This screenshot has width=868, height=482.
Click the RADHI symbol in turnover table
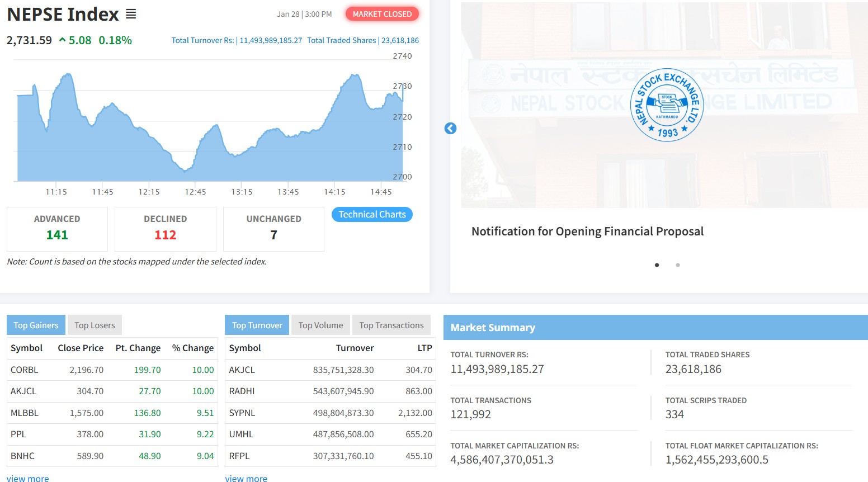[242, 391]
